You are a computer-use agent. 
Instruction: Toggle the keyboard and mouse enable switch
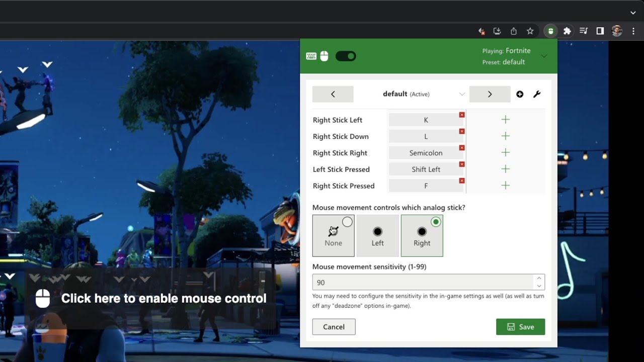tap(346, 56)
